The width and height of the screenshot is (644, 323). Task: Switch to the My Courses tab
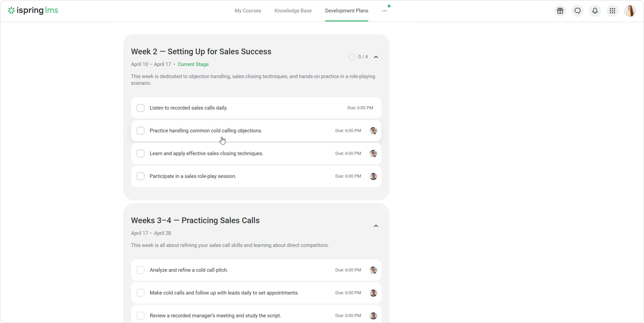(248, 11)
